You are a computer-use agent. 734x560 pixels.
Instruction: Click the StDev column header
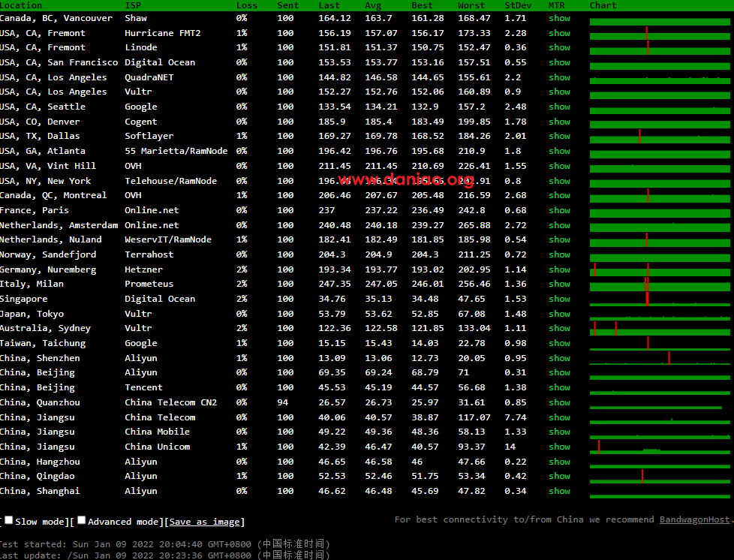tap(518, 5)
